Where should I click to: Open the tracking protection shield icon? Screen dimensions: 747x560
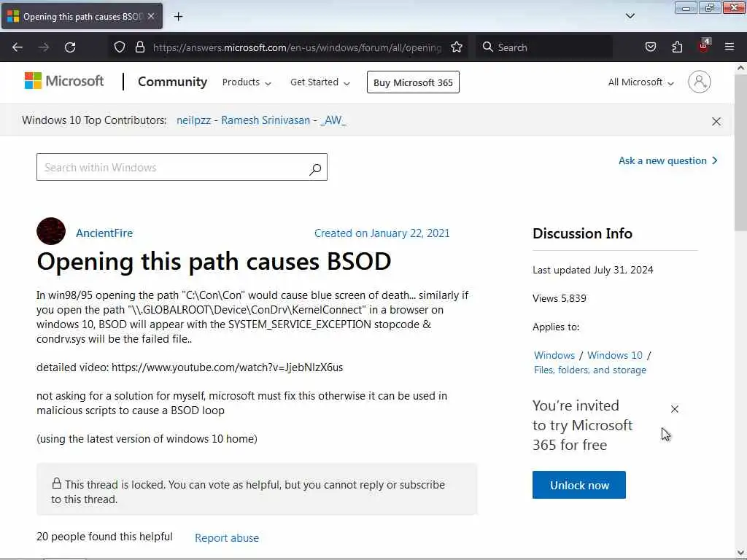(x=120, y=47)
